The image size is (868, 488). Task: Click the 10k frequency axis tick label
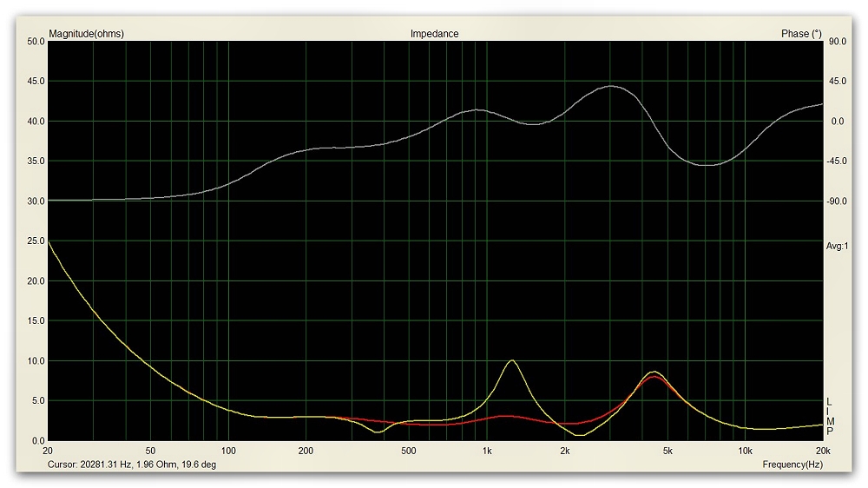click(x=744, y=452)
